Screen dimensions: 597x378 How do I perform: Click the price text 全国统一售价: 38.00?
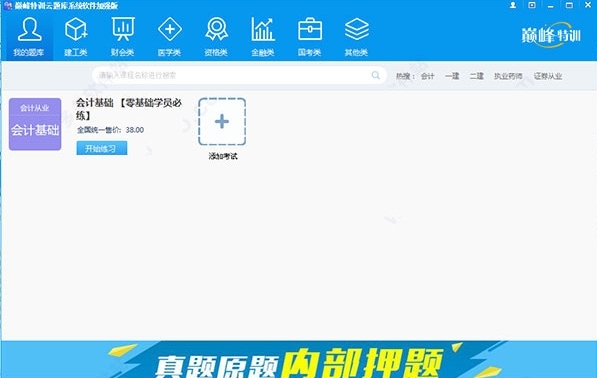tap(110, 130)
